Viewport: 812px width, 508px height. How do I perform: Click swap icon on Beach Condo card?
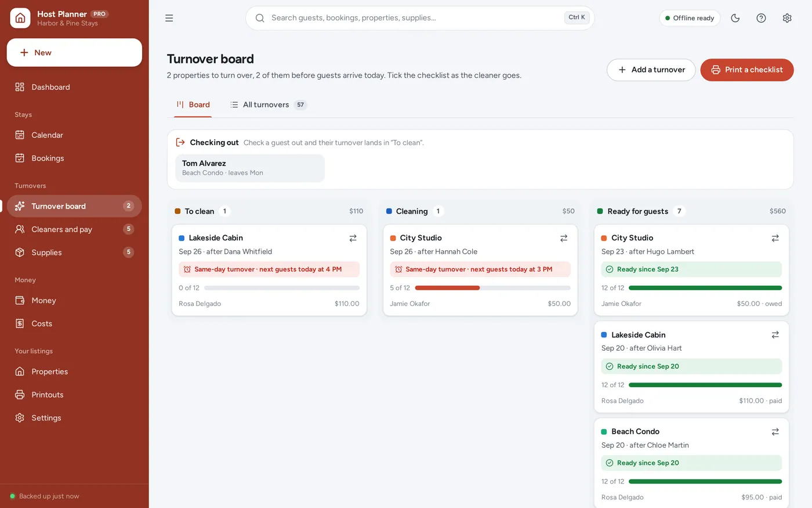tap(775, 432)
